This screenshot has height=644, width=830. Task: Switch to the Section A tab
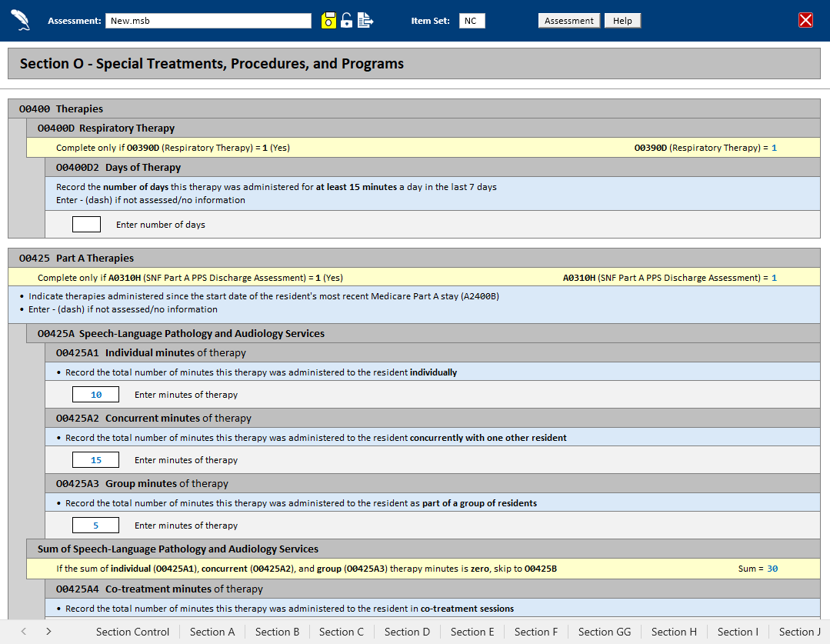tap(212, 632)
